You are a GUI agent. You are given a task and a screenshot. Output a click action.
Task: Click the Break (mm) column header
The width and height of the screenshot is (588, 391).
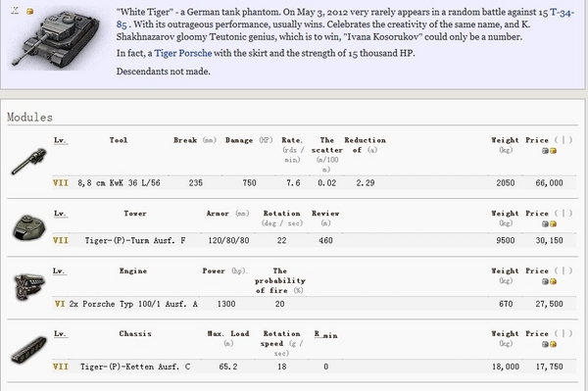(195, 140)
